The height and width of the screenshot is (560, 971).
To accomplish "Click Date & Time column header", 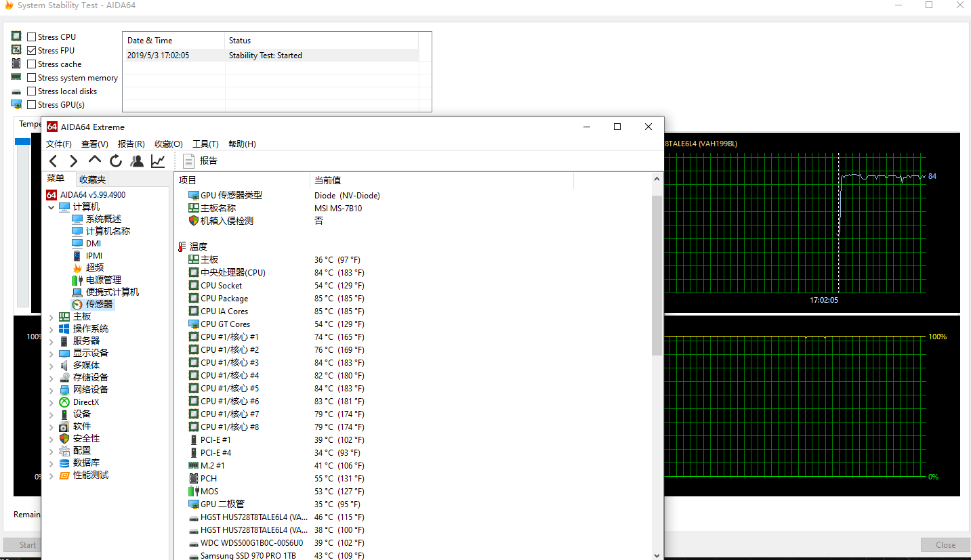I will point(173,40).
